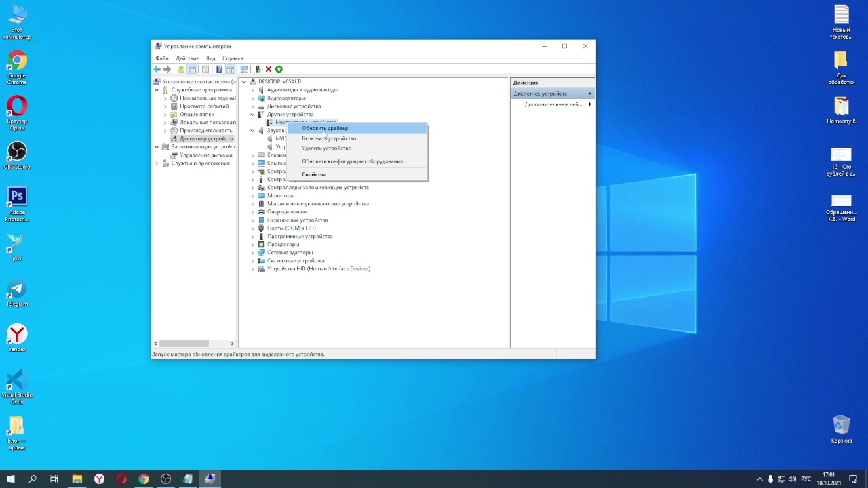868x488 pixels.
Task: Expand the Видеоадаптеры node
Action: tap(253, 98)
